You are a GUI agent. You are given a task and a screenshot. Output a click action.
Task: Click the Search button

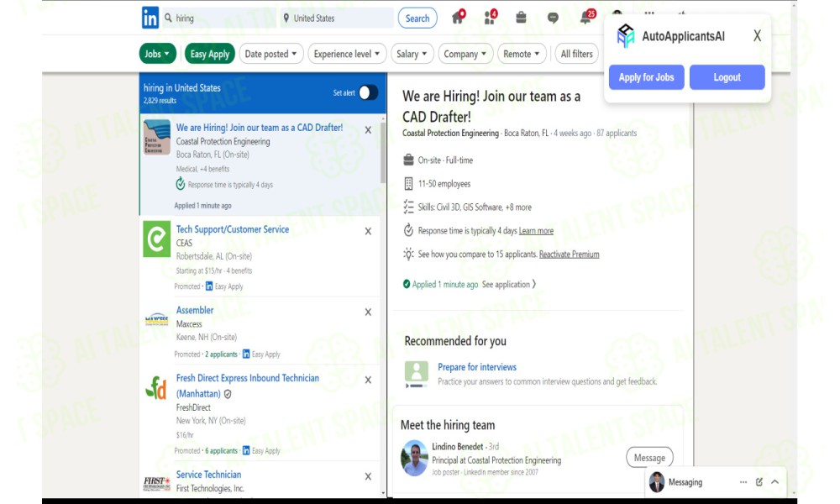click(x=417, y=18)
